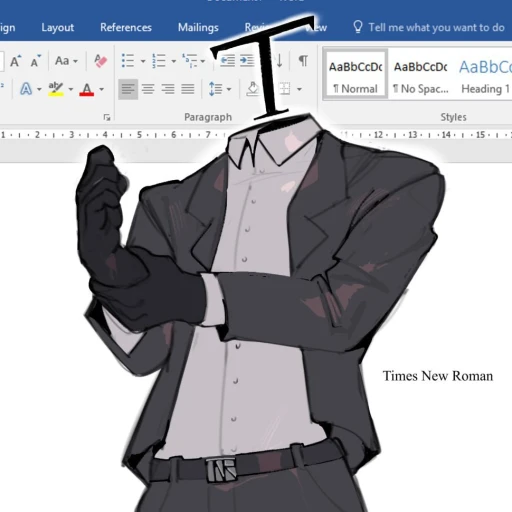Open the Numbering dropdown arrow
The image size is (512, 512).
pos(174,61)
